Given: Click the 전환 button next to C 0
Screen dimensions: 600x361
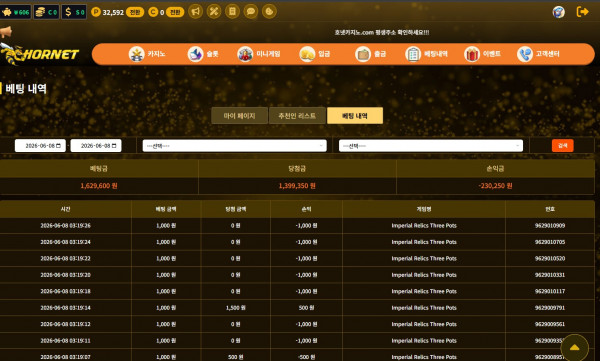Looking at the screenshot, I should click(175, 12).
